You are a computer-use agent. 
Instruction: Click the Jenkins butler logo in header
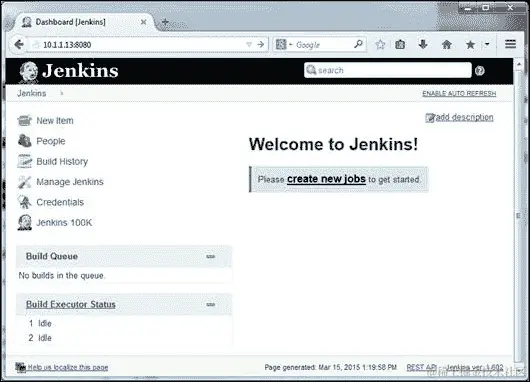tap(28, 71)
